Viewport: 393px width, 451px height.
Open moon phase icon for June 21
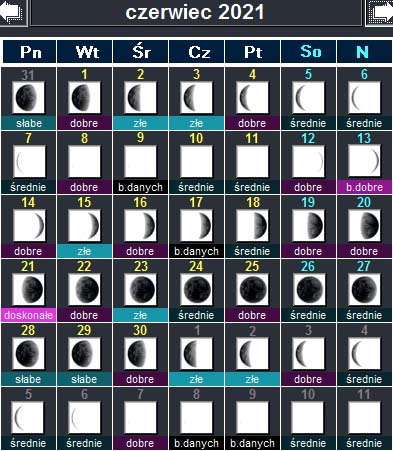28,290
